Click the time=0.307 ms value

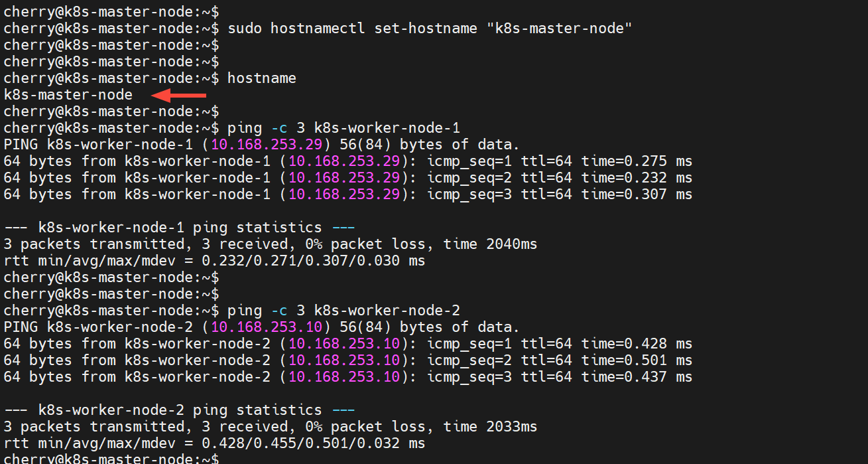pos(637,194)
